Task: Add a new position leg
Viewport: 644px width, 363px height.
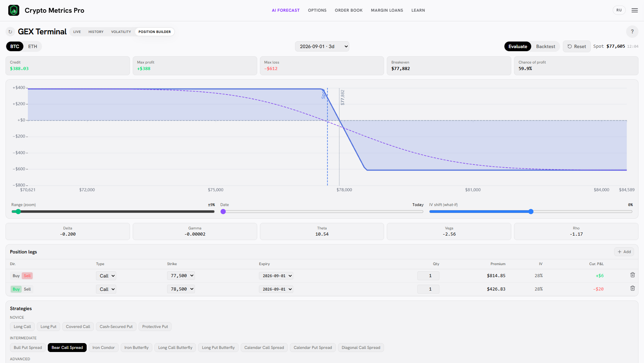Action: (624, 252)
